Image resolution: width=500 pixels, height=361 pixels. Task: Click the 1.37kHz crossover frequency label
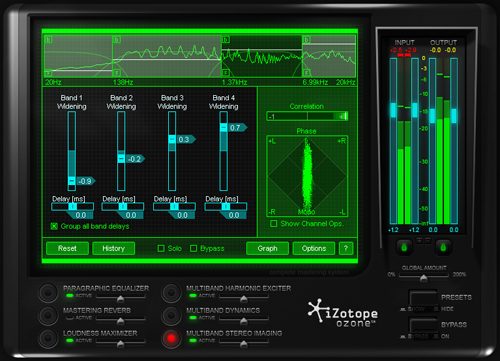234,82
